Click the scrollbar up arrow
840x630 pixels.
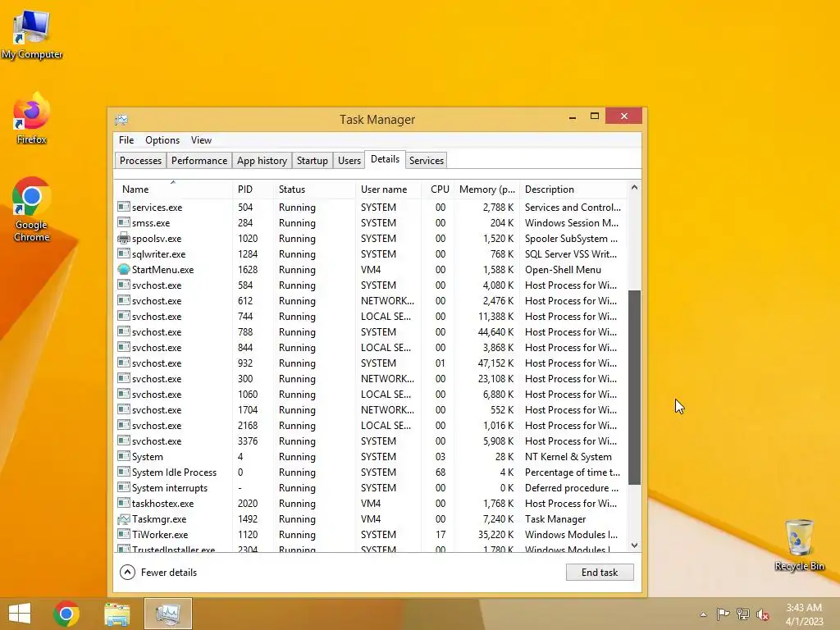pos(634,188)
